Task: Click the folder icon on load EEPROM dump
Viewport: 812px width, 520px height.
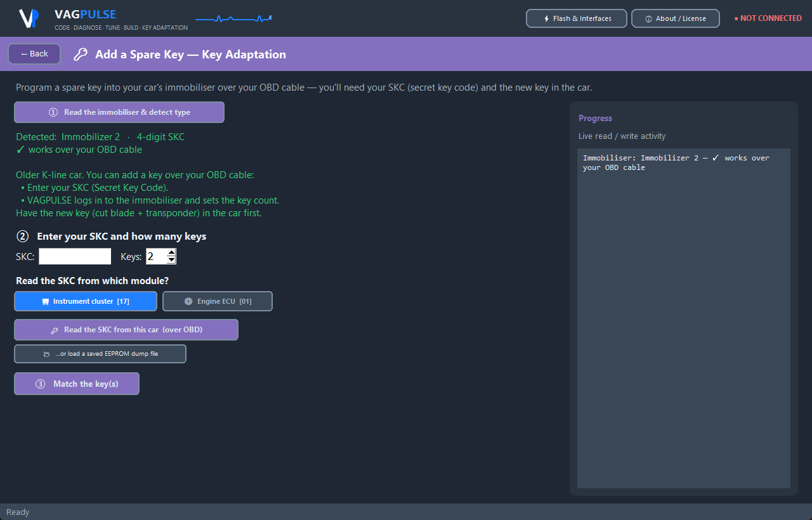Action: (46, 354)
